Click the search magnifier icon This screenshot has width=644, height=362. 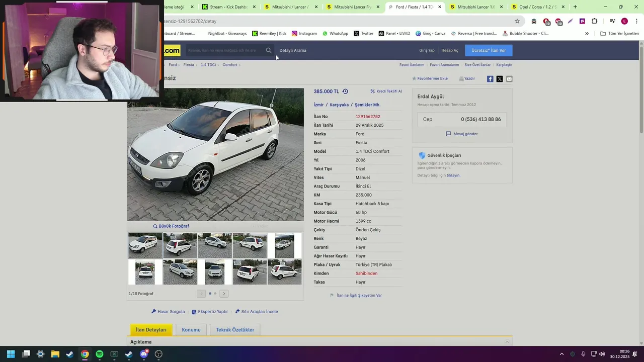269,50
